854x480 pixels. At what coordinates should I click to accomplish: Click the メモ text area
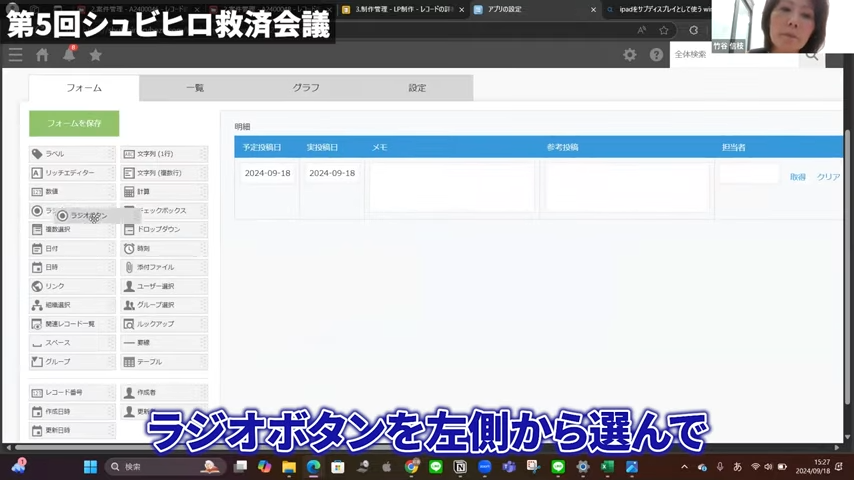[x=452, y=187]
